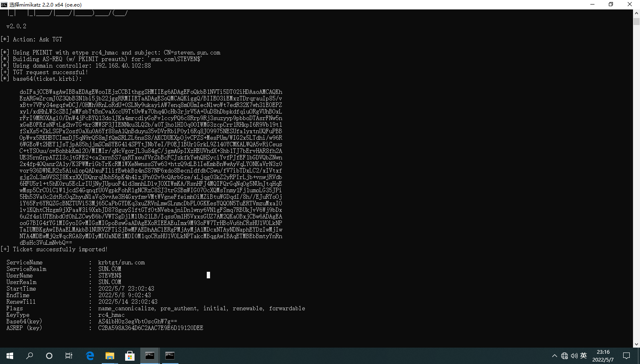Click the console title bar text
640x364 pixels.
[x=46, y=5]
